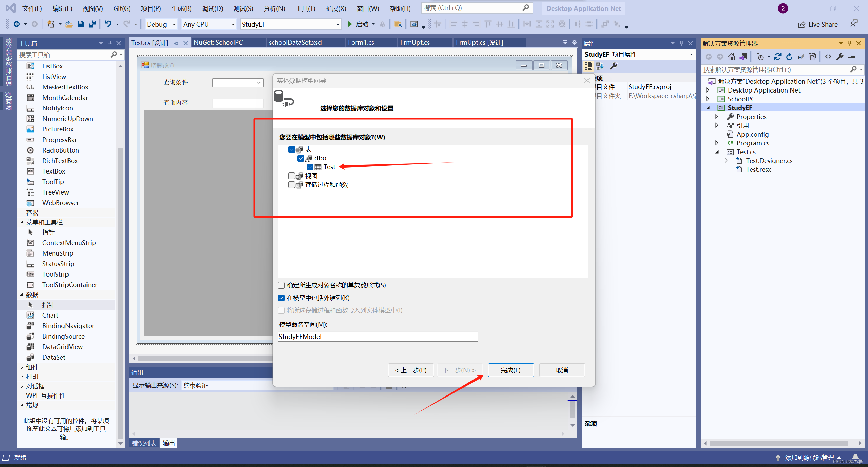868x467 pixels.
Task: Collapse the Test.cs tree node
Action: [x=717, y=152]
